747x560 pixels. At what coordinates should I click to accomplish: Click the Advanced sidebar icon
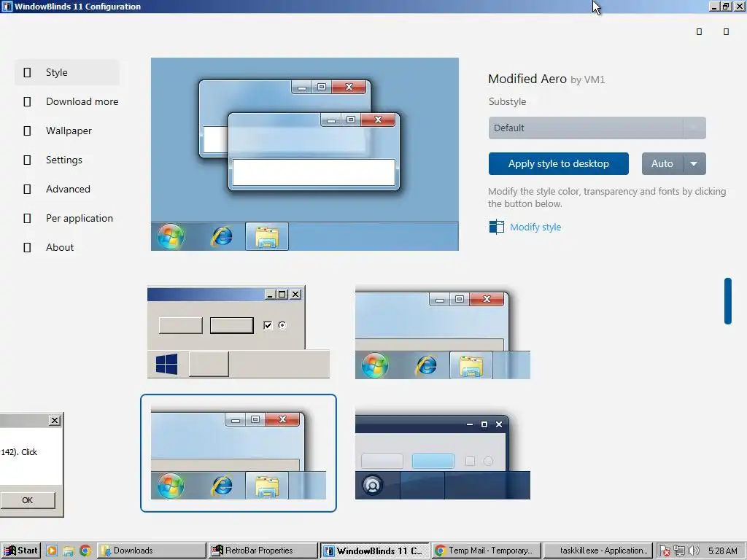pos(27,189)
